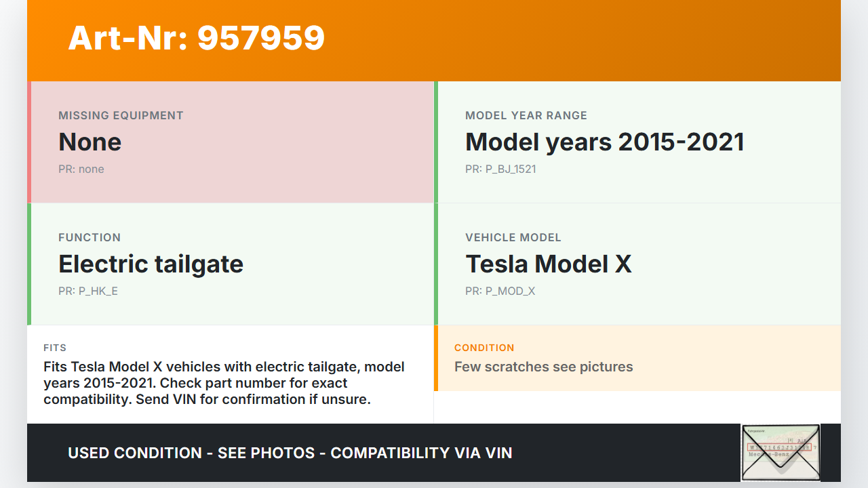This screenshot has width=868, height=488.
Task: Click the PR: P_HK_E code
Action: point(88,291)
